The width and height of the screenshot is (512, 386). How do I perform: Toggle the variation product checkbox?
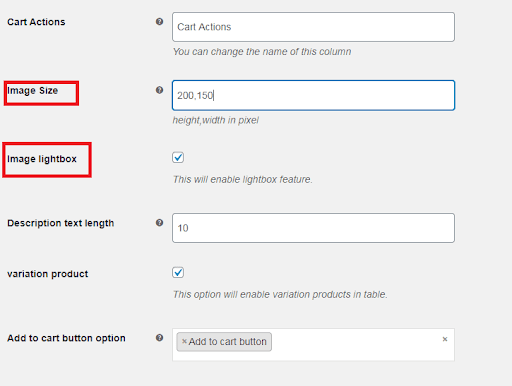click(x=178, y=272)
